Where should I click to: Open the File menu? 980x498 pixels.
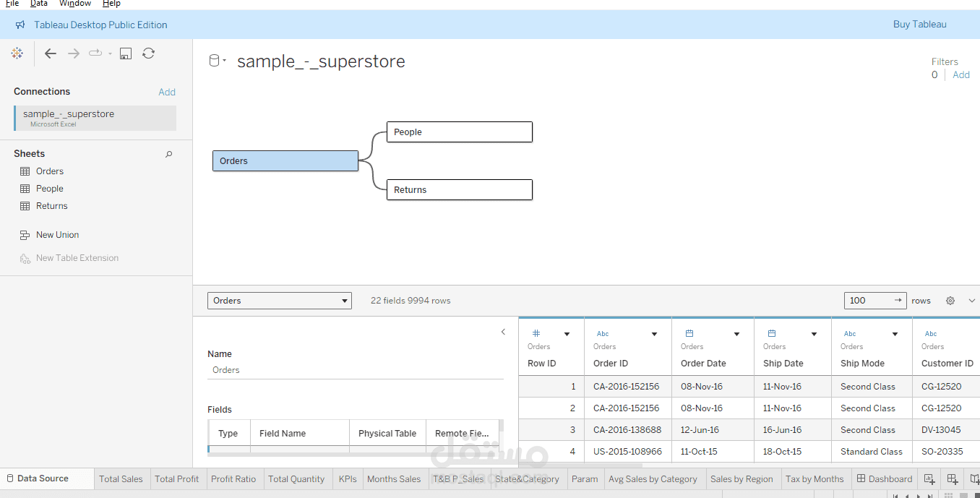point(12,4)
